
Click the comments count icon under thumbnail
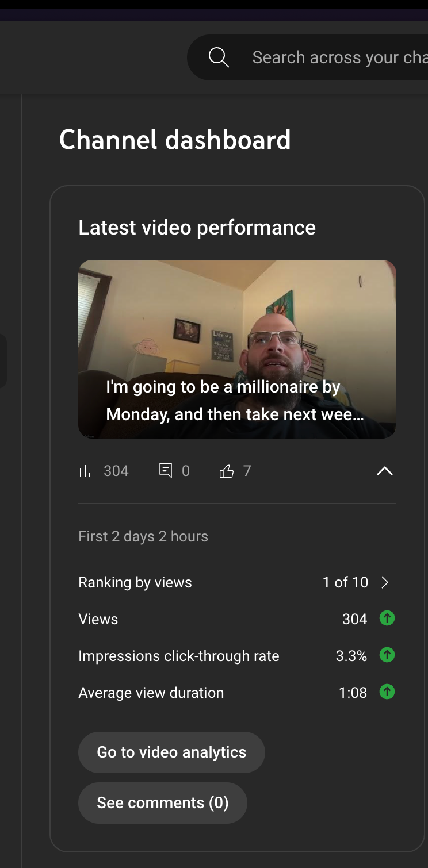(166, 471)
